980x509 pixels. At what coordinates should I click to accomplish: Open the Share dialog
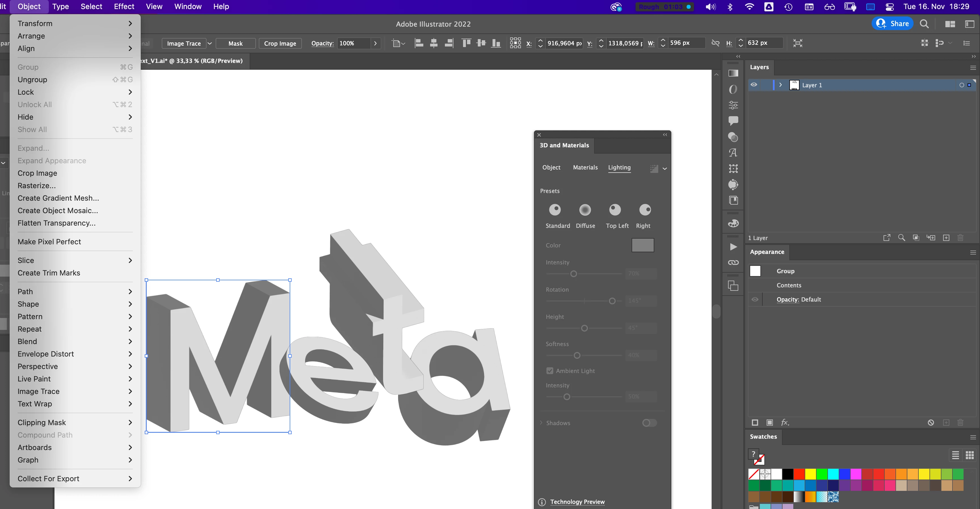[893, 24]
